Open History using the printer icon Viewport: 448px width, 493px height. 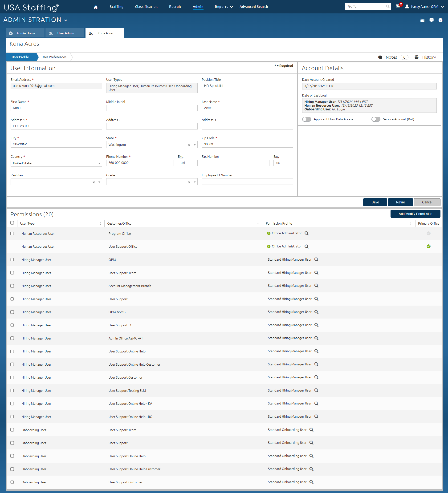coord(417,57)
